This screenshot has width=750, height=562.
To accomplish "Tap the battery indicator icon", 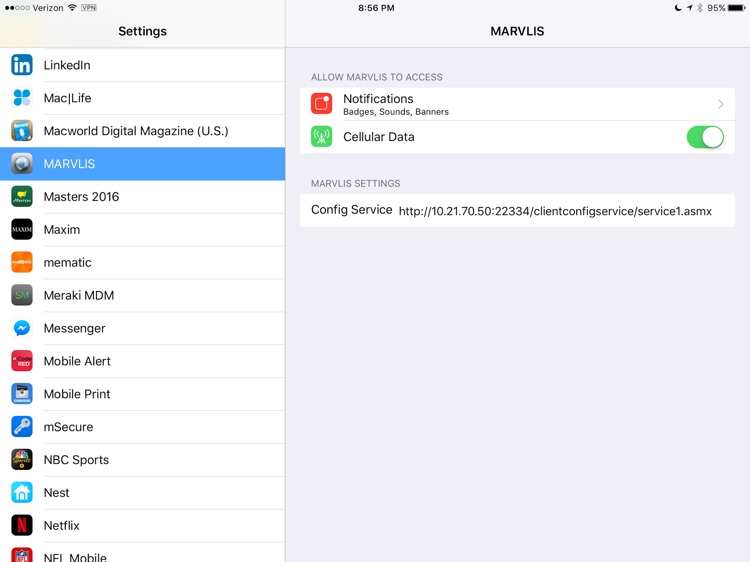I will 737,8.
